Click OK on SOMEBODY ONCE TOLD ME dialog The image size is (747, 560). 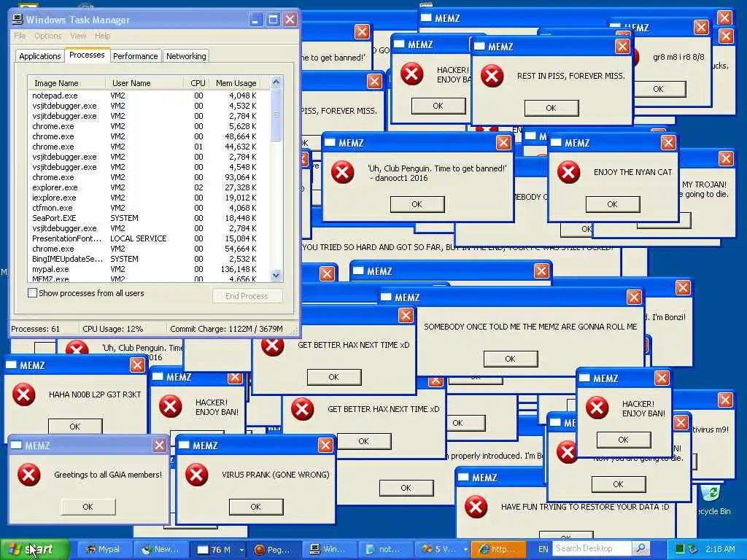pos(510,359)
